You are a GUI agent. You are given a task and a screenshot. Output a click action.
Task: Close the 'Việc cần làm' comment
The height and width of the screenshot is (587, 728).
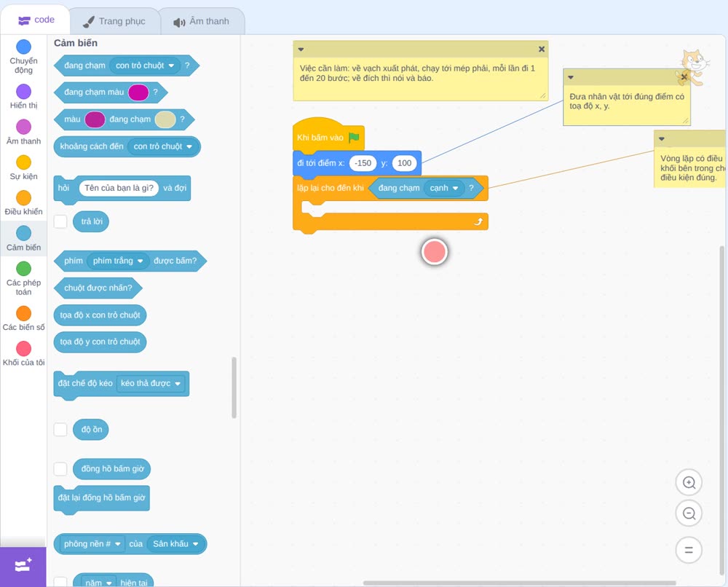pos(542,50)
